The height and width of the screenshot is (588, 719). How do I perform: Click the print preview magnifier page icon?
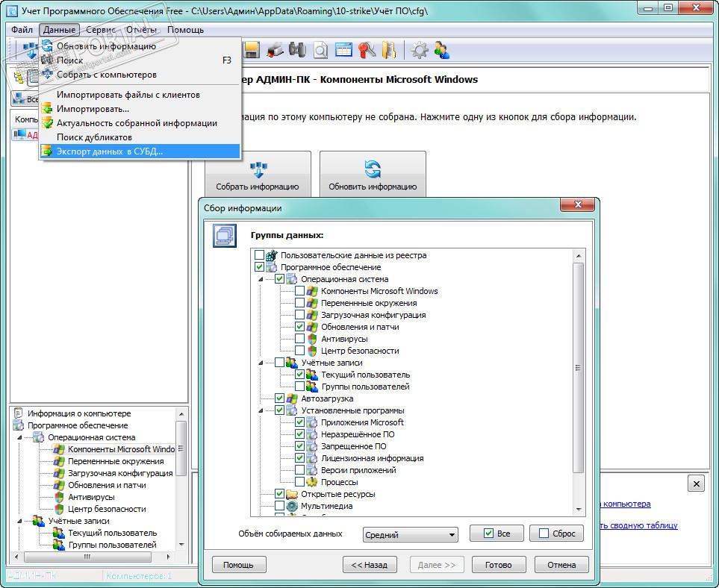320,50
